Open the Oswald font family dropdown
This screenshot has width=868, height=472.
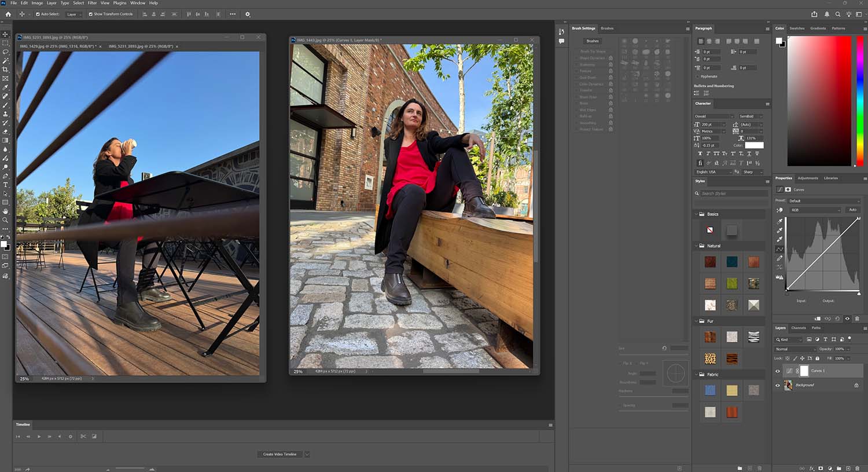pos(713,116)
